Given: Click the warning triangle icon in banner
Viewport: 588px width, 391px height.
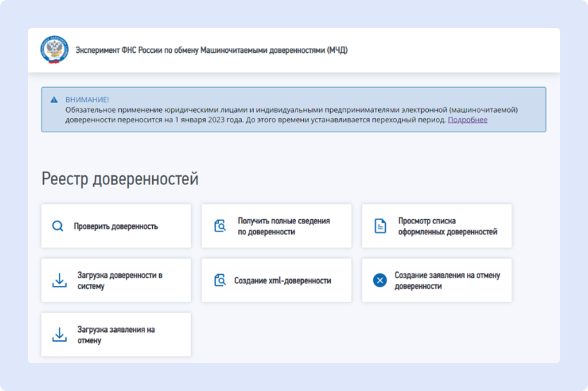Looking at the screenshot, I should coord(54,99).
